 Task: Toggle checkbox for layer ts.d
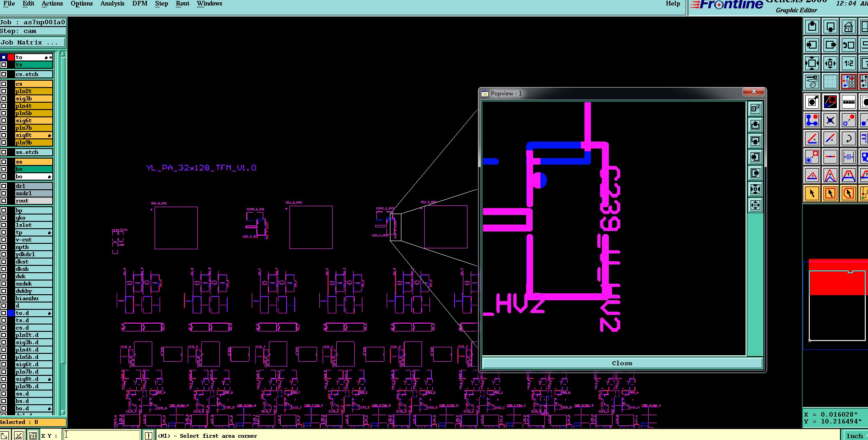tap(4, 320)
